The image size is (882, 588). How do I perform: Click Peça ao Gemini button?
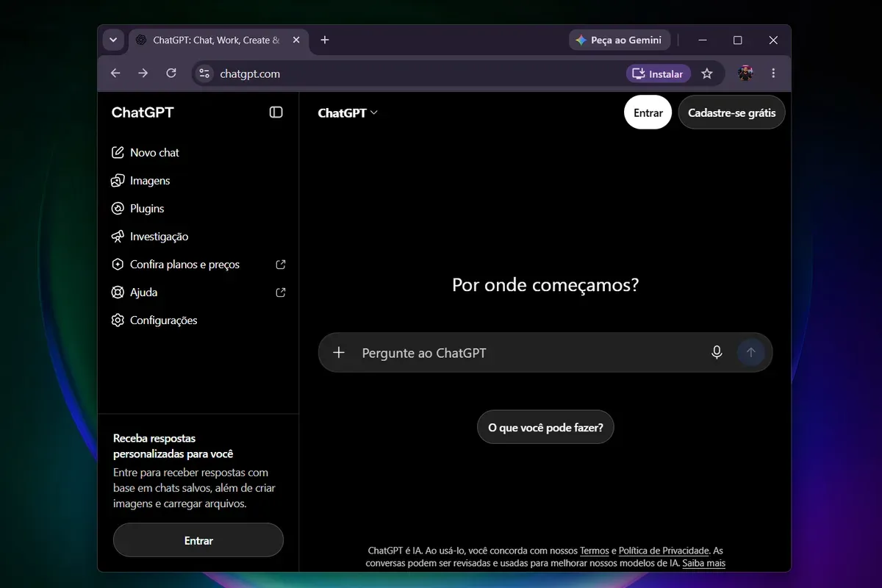619,40
